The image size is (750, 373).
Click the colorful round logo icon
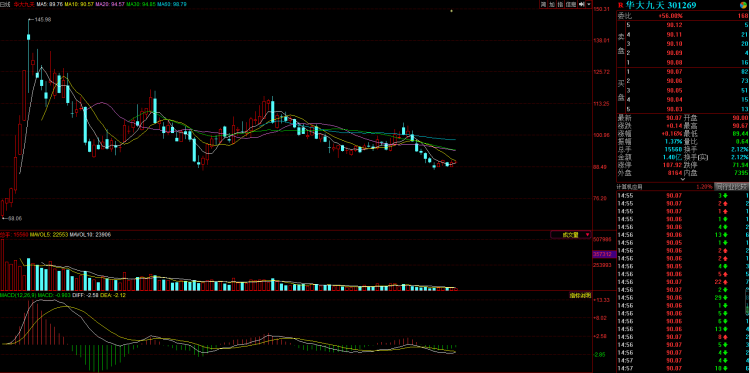pyautogui.click(x=744, y=5)
